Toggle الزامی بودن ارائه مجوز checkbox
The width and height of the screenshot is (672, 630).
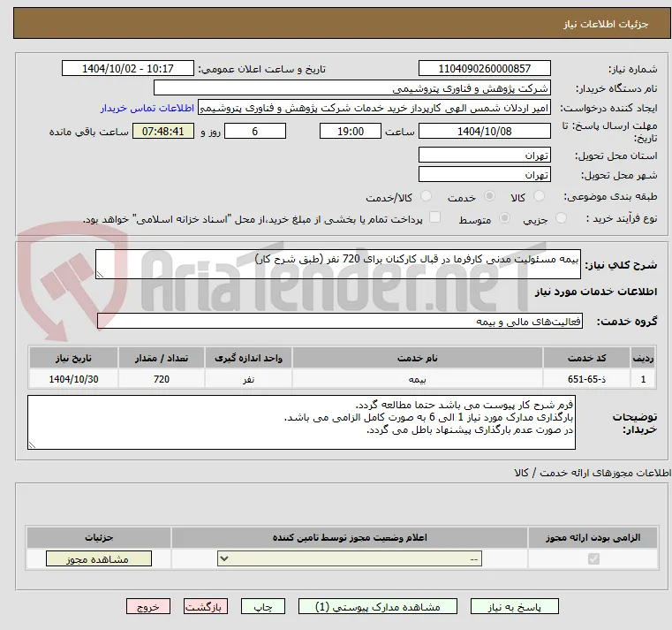593,558
